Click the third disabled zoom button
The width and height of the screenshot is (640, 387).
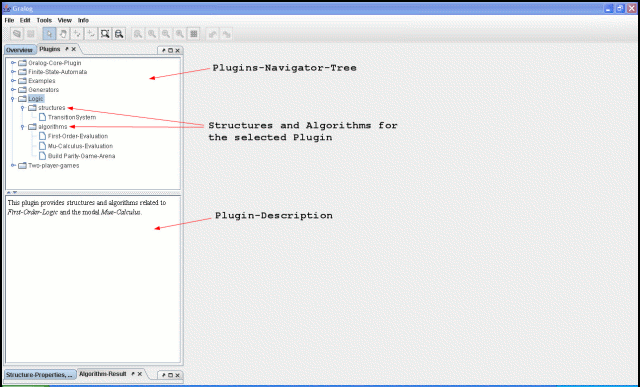[166, 34]
